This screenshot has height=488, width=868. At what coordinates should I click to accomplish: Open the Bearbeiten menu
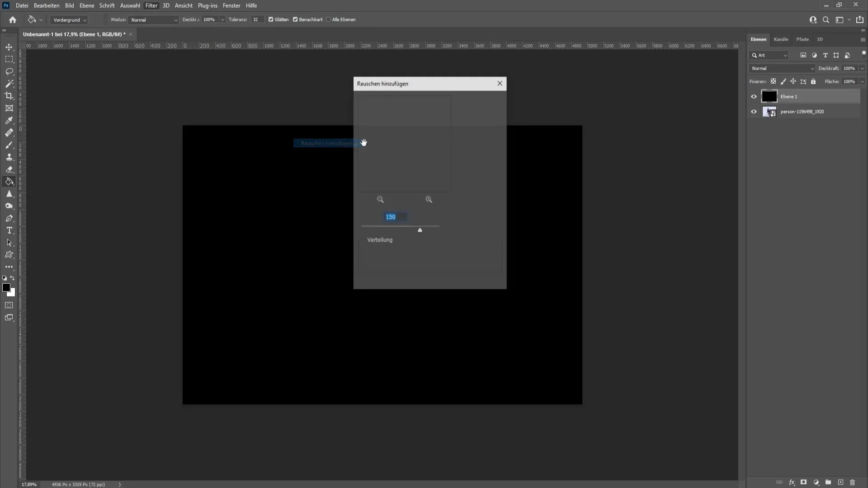point(47,5)
